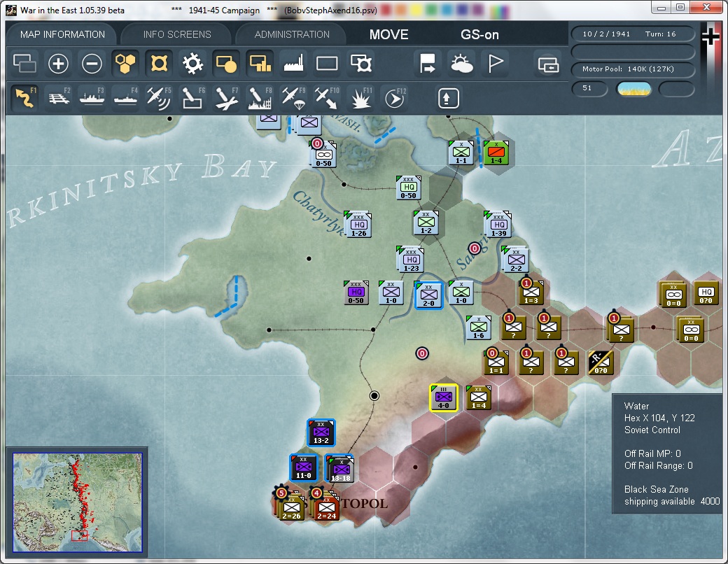Toggle the highlighted square-bracket map overlay button

click(x=159, y=64)
